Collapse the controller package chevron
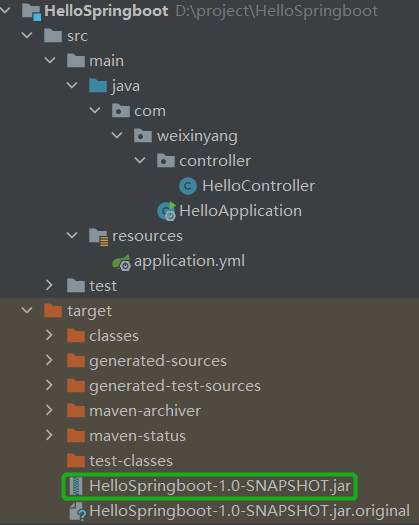The image size is (419, 525). 140,160
